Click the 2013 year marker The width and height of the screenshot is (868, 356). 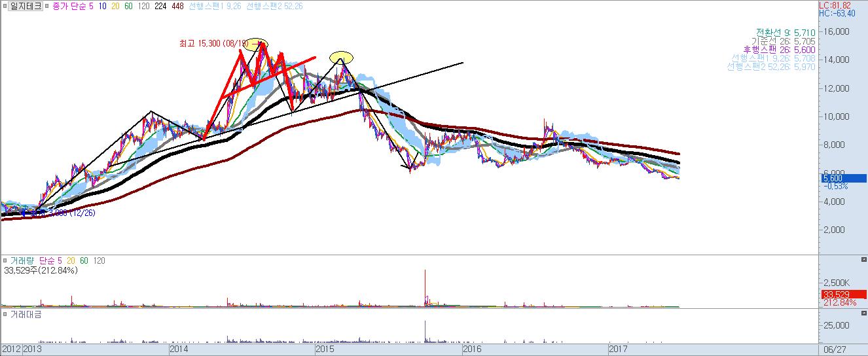point(33,349)
